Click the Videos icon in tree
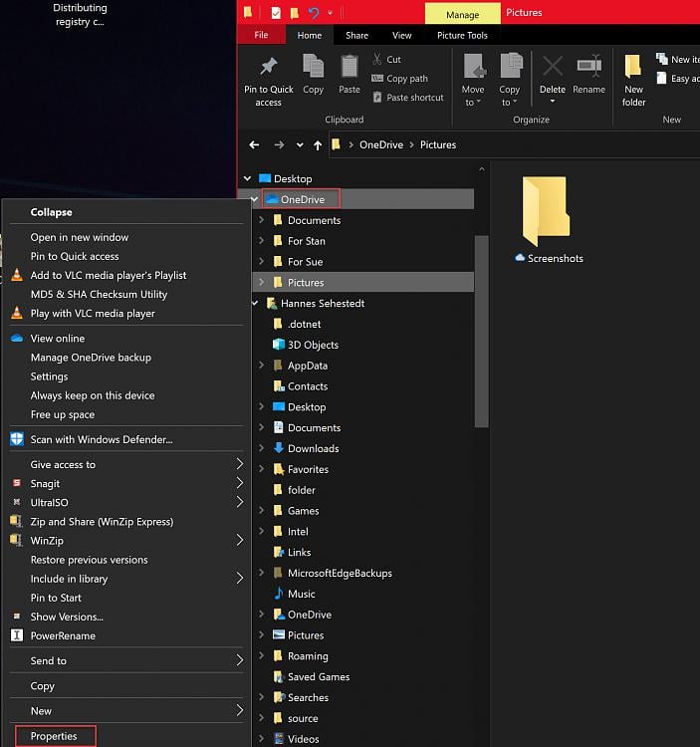This screenshot has height=747, width=700. coord(279,738)
